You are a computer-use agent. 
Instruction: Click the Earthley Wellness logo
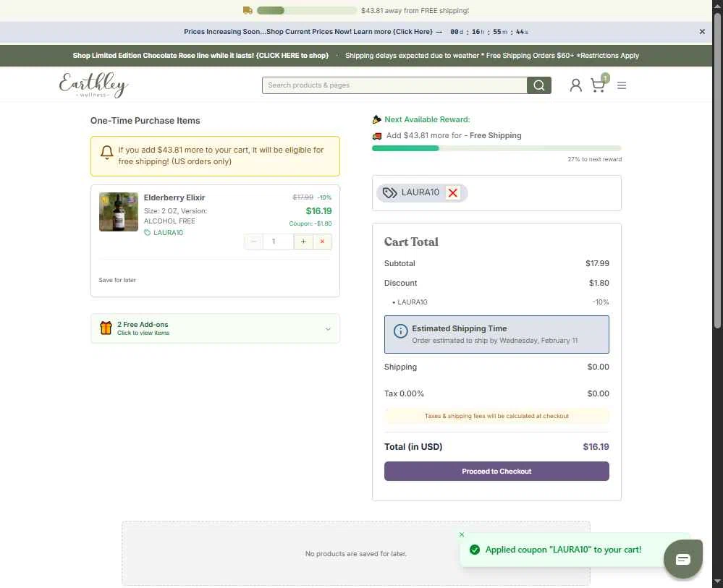[x=93, y=85]
